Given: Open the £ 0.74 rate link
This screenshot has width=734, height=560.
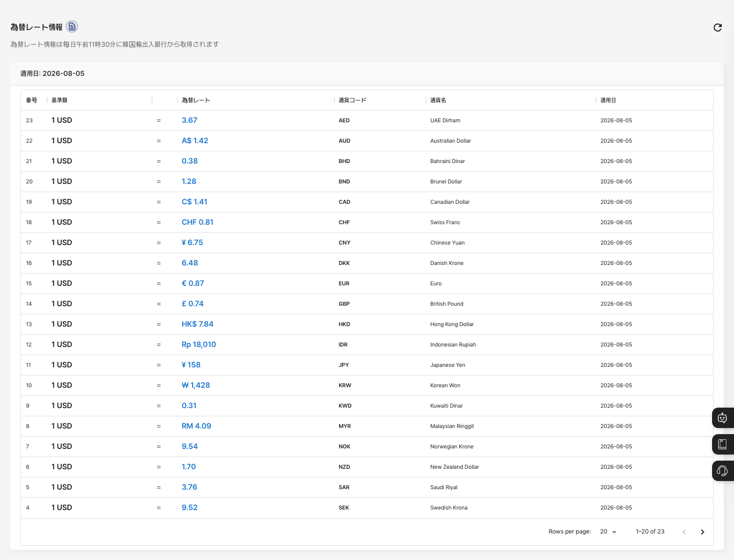Looking at the screenshot, I should click(x=193, y=304).
